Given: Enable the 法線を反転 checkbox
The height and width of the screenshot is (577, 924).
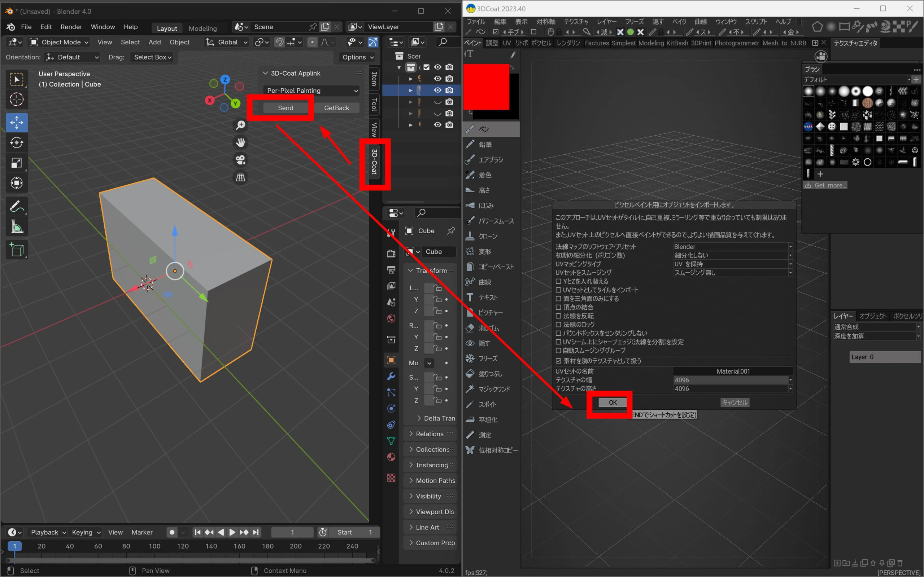Looking at the screenshot, I should coord(559,316).
